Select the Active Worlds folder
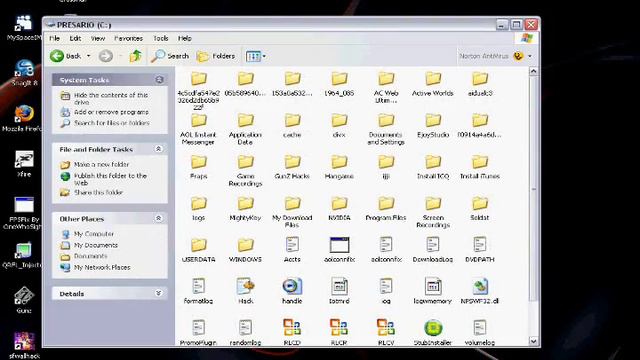 coord(433,84)
